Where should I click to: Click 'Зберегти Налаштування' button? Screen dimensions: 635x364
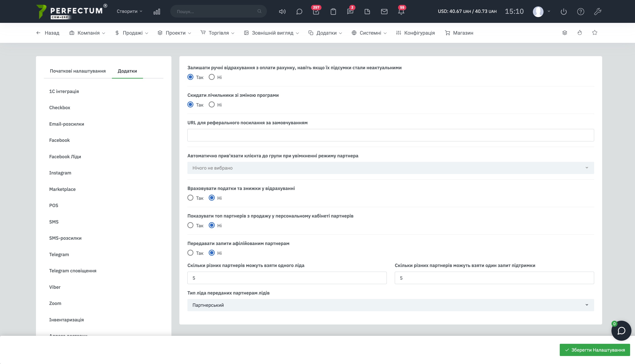coord(595,350)
